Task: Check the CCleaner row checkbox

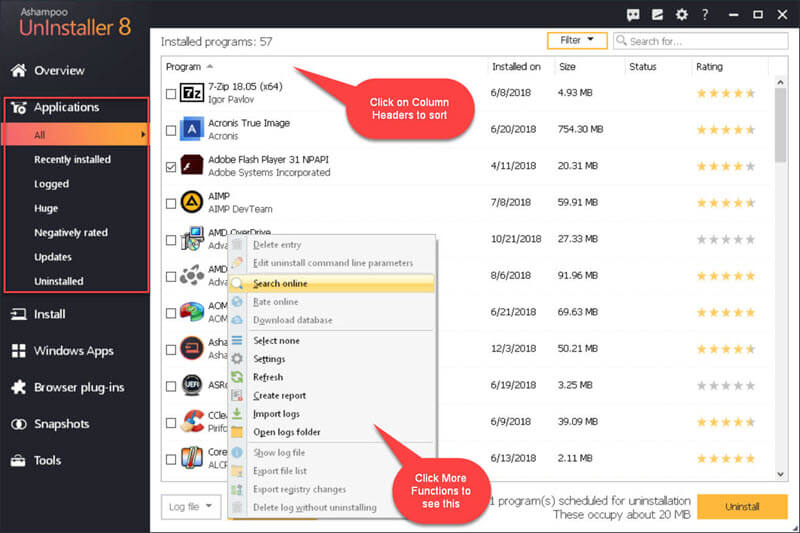Action: click(x=171, y=423)
